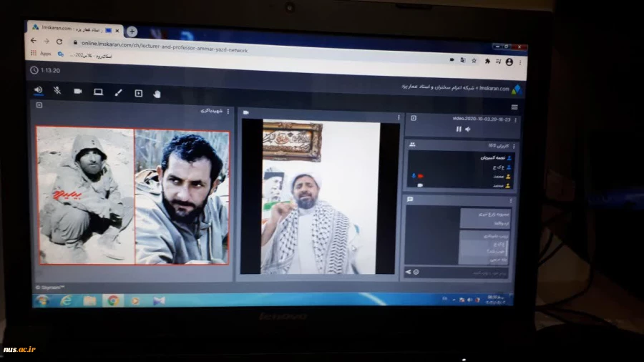Turn on the webcam camera icon
Viewport: 644px width, 362px height.
pyautogui.click(x=77, y=91)
